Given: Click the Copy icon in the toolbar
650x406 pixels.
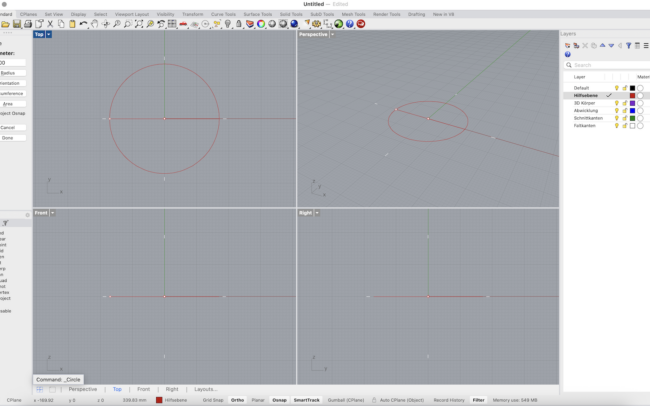Looking at the screenshot, I should coord(61,24).
